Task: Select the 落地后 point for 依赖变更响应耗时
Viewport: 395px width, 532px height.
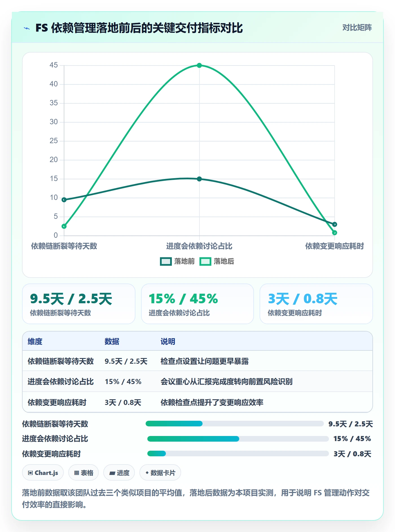Action: [334, 233]
